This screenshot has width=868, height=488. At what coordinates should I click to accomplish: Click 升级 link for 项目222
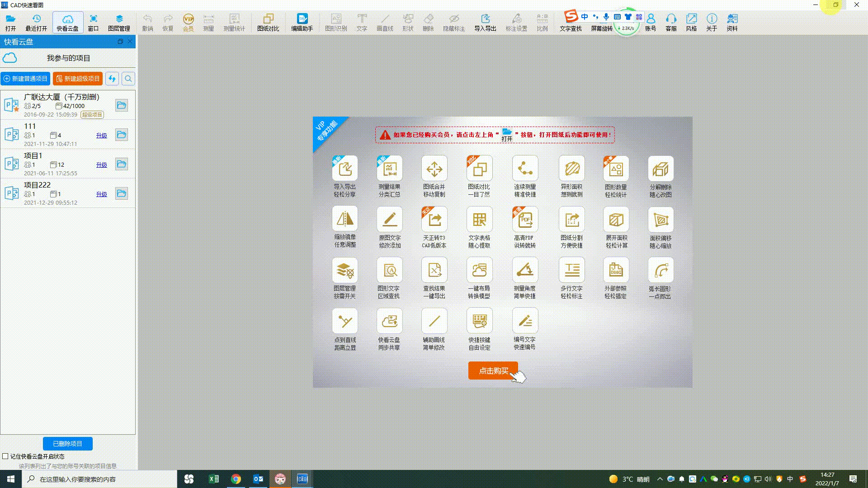click(102, 194)
